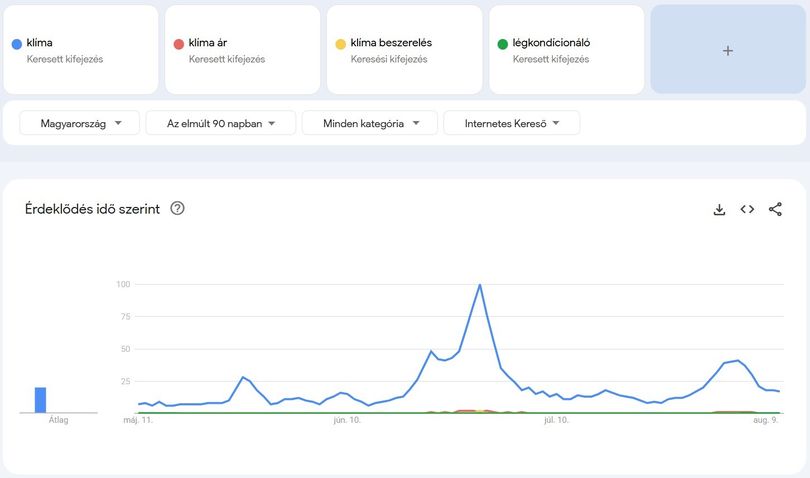Click the blue dot next to klíma

pos(17,44)
